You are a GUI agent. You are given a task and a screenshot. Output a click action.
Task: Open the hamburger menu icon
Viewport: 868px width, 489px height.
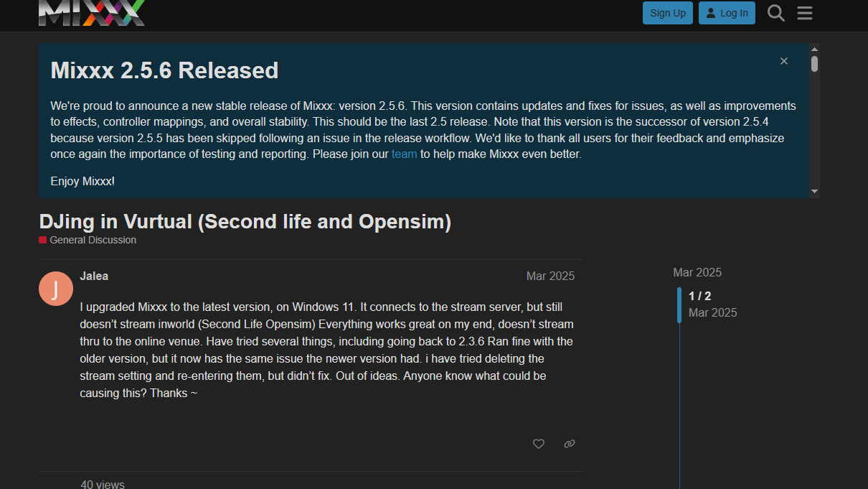coord(805,13)
